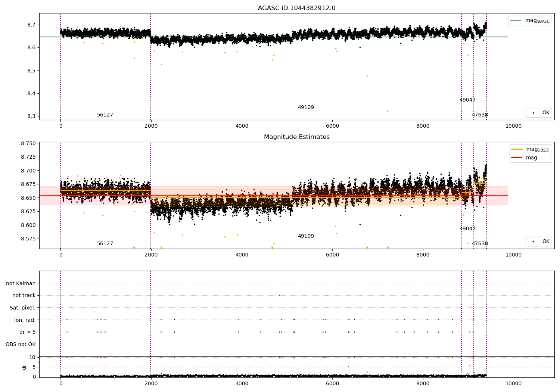Click the '49047' annotation in the top plot
Image resolution: width=560 pixels, height=392 pixels.
tap(467, 100)
